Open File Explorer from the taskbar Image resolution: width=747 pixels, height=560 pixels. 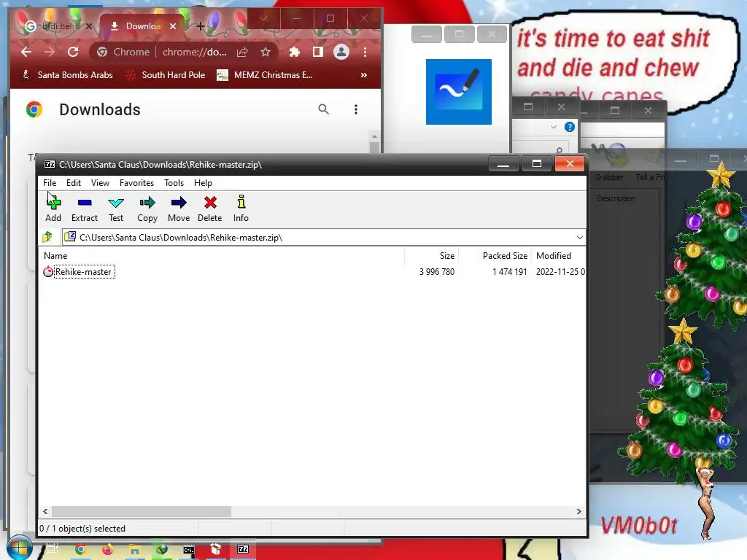135,549
